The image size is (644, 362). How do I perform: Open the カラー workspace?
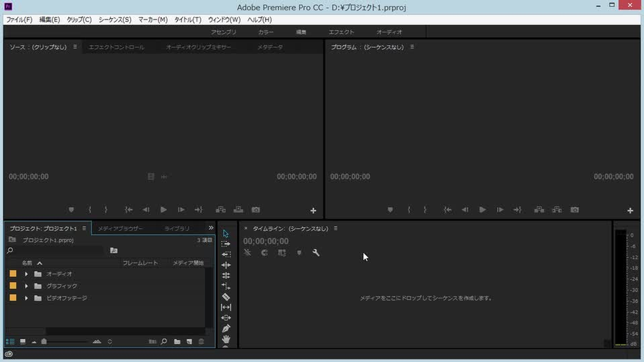click(265, 32)
